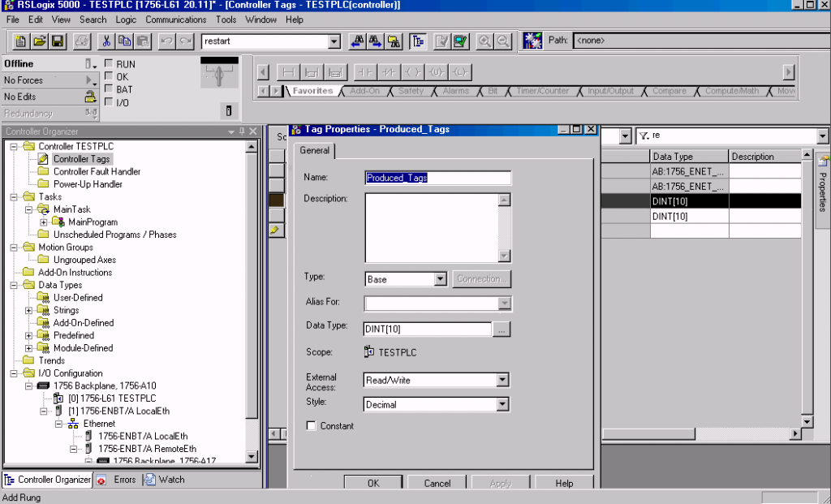Click the Zoom In magnifier icon

[x=485, y=41]
